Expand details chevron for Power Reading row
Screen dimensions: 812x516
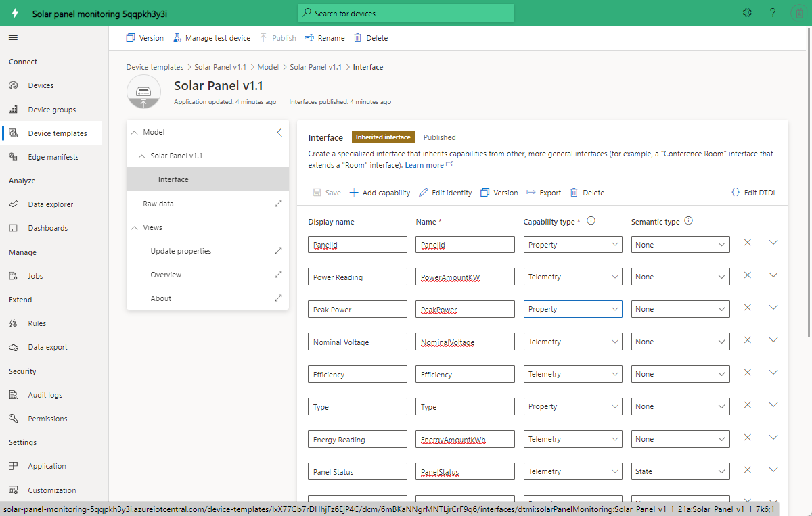(x=774, y=275)
